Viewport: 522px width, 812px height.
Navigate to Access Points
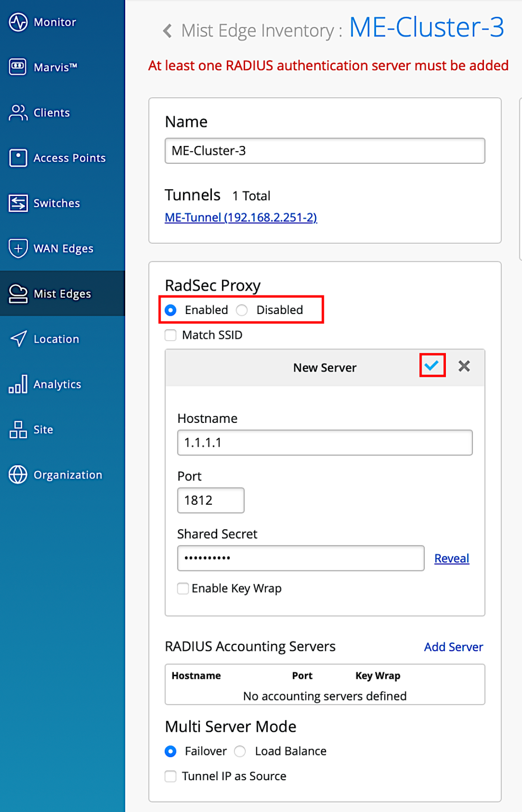click(x=69, y=158)
